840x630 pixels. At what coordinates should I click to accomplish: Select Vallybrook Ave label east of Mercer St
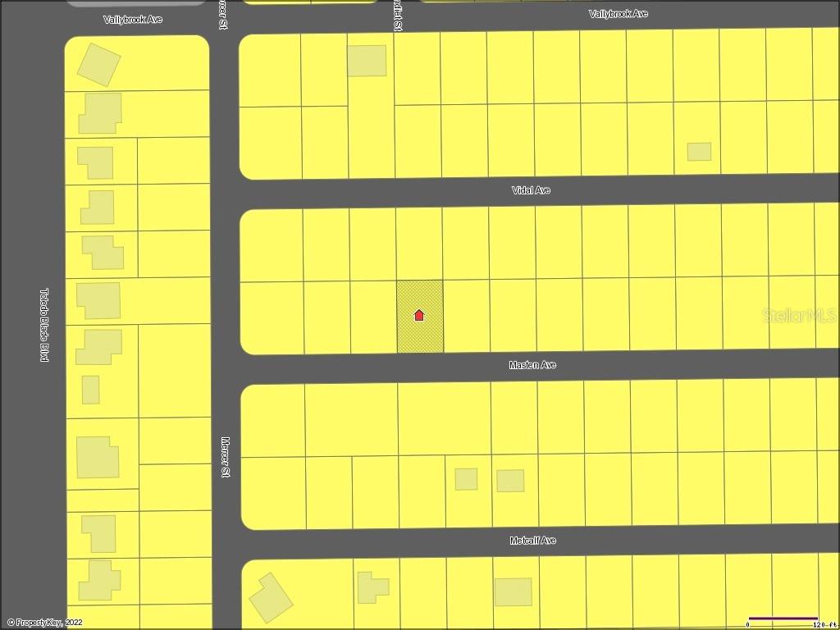[x=619, y=14]
